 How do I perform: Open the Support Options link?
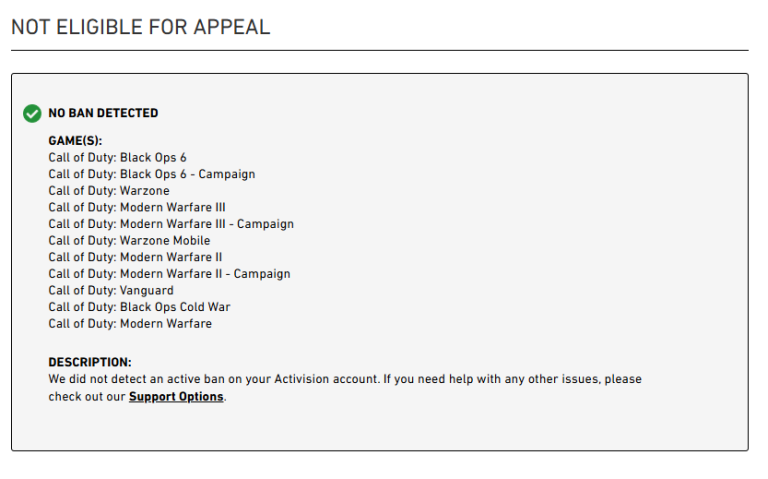[177, 397]
